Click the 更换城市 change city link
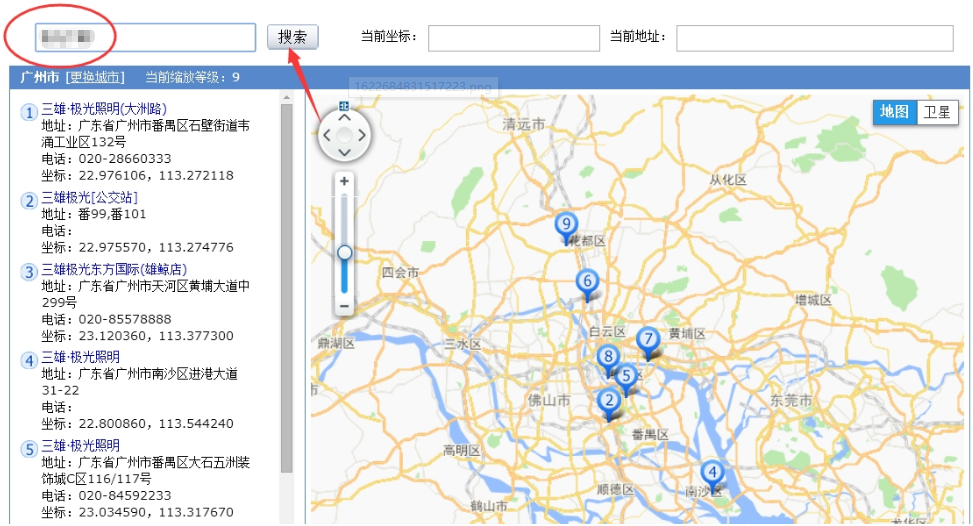The image size is (973, 526). point(95,77)
